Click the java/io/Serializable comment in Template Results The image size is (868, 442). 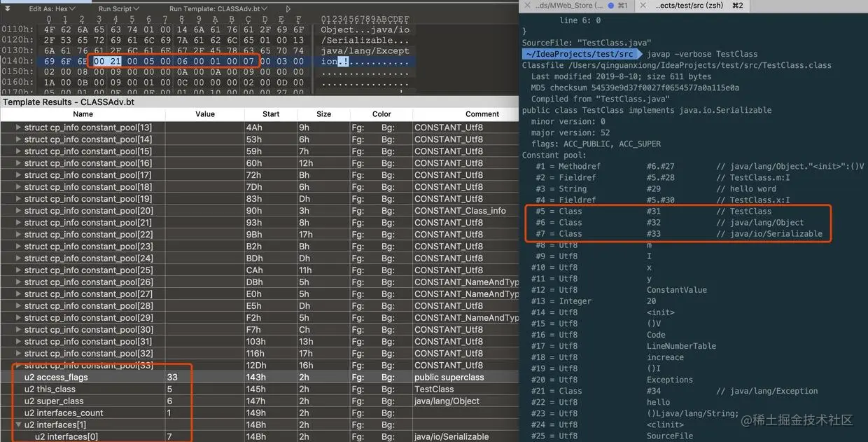(451, 437)
